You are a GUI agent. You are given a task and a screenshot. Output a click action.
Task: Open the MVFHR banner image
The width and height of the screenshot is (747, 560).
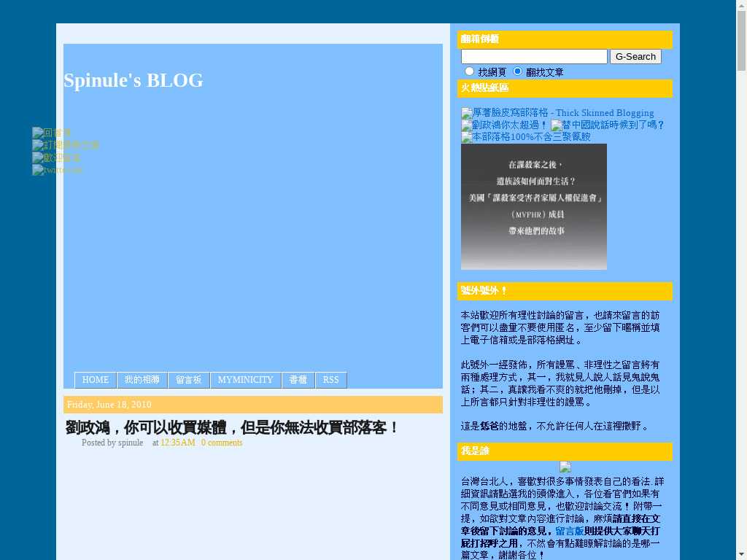click(533, 206)
